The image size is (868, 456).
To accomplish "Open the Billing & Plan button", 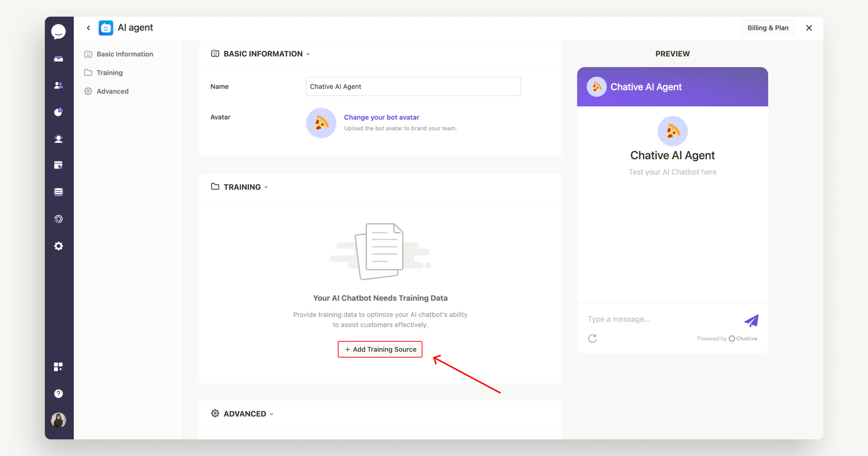I will [x=768, y=28].
